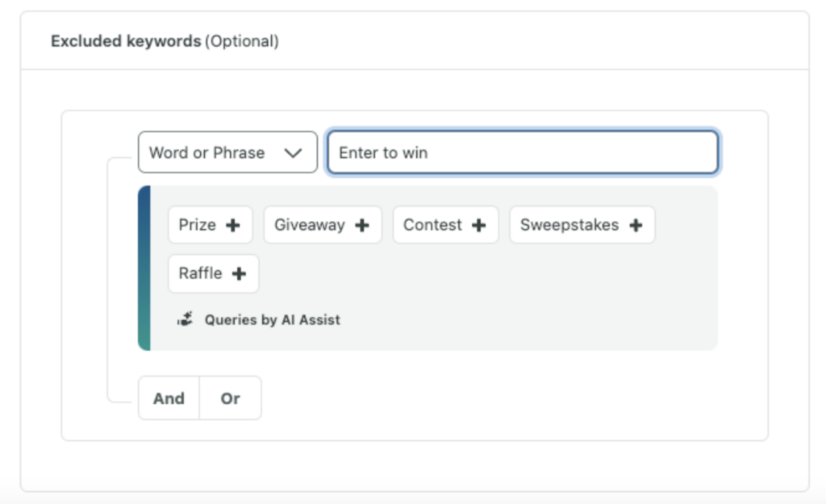Choose the Giveaway suggestion chip
This screenshot has height=504, width=826.
click(309, 225)
